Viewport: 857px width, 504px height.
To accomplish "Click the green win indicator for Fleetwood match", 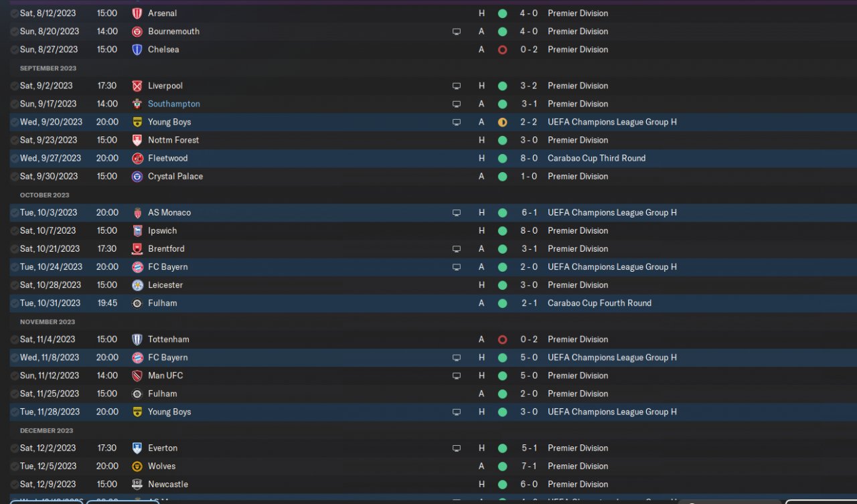I will click(x=502, y=158).
